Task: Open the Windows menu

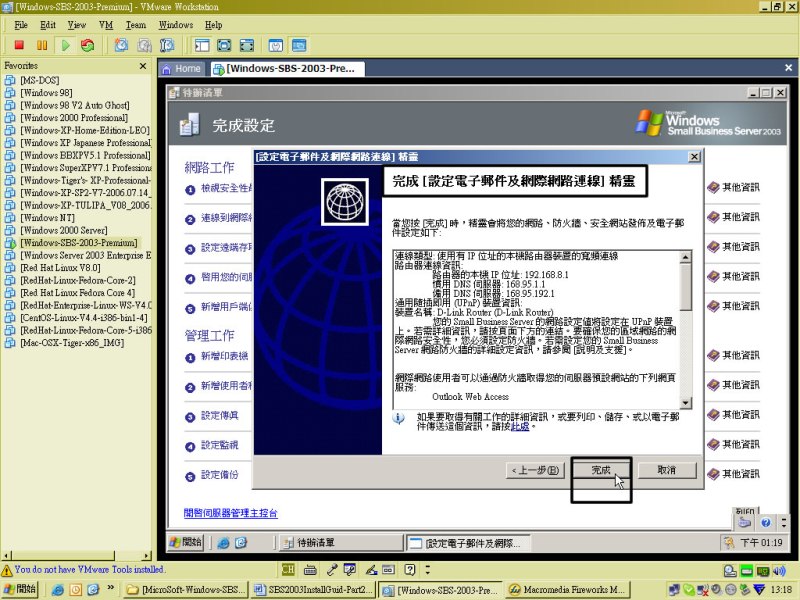Action: (176, 25)
